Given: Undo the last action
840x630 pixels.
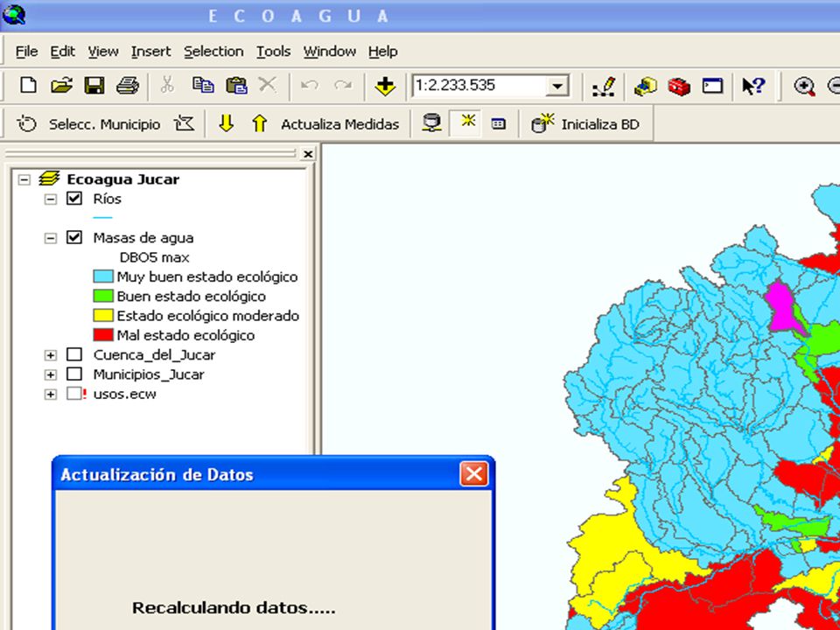Looking at the screenshot, I should [x=309, y=85].
